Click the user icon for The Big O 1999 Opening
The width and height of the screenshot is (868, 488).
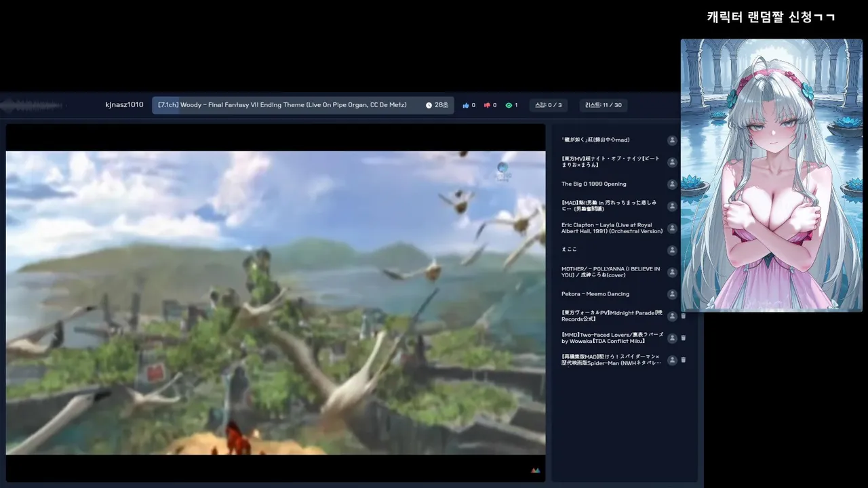tap(672, 184)
